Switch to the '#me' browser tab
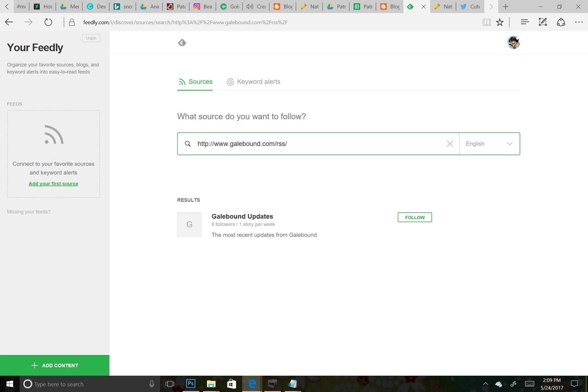588x392 pixels. click(x=21, y=7)
